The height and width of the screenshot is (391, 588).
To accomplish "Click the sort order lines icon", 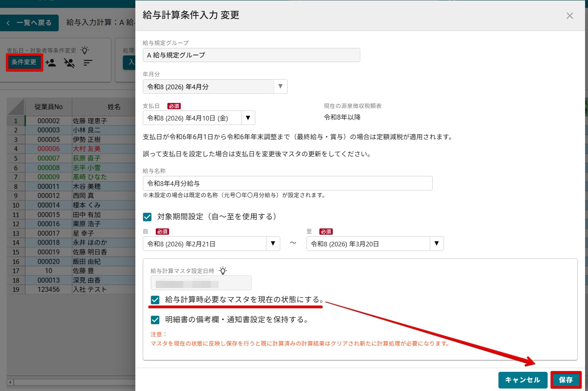I will (x=87, y=63).
